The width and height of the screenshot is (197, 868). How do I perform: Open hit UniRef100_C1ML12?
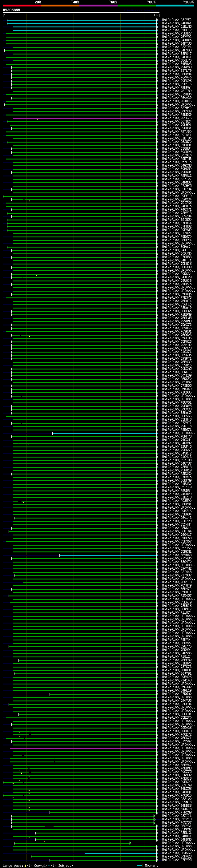click(177, 30)
